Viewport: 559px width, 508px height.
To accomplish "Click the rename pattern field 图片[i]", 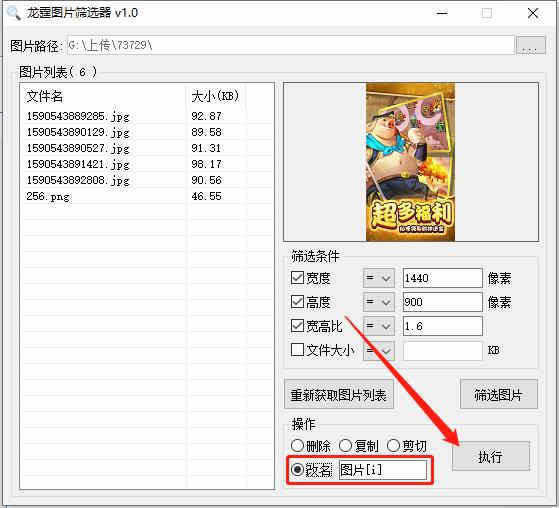I will [x=383, y=470].
